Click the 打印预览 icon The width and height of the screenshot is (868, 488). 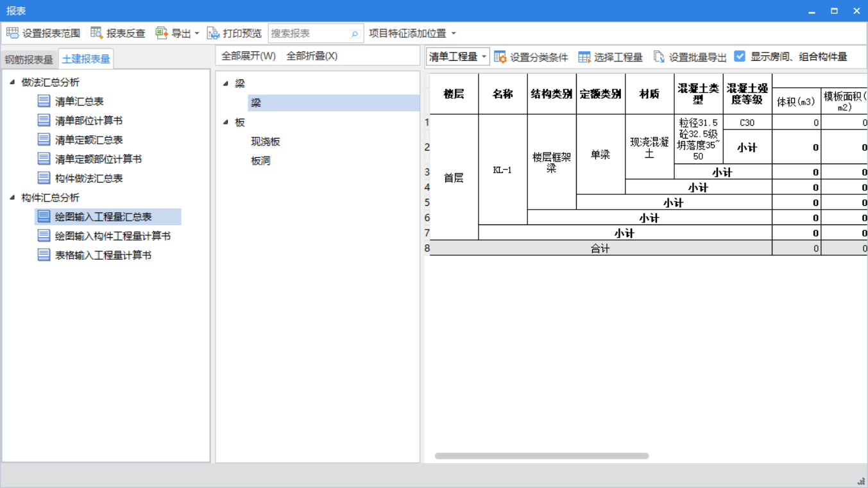(x=214, y=33)
